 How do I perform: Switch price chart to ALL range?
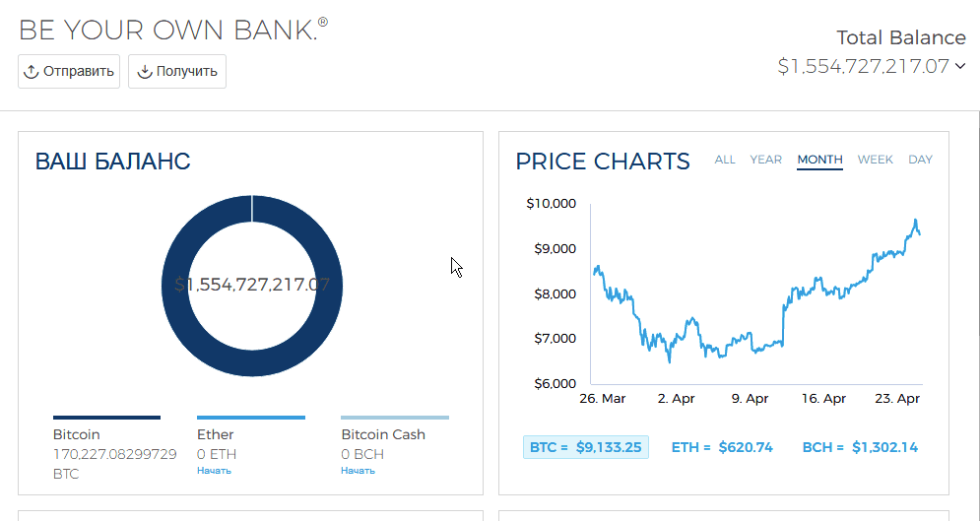click(725, 160)
